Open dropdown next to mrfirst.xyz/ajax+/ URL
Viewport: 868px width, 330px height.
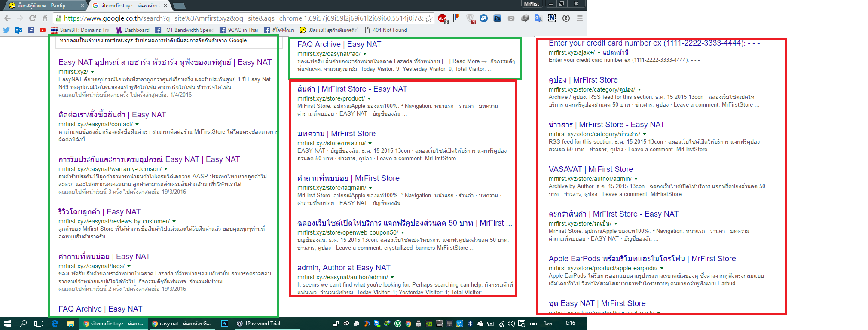(599, 53)
